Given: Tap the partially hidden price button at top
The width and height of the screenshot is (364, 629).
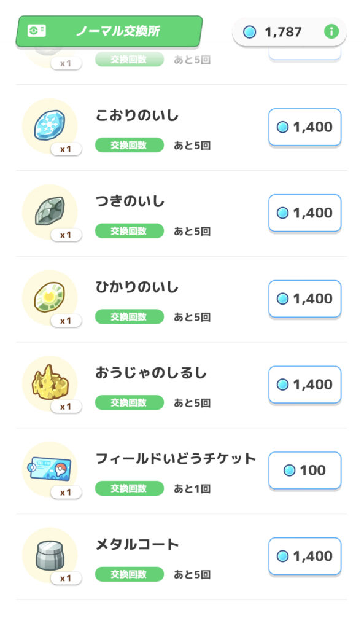Looking at the screenshot, I should point(304,54).
